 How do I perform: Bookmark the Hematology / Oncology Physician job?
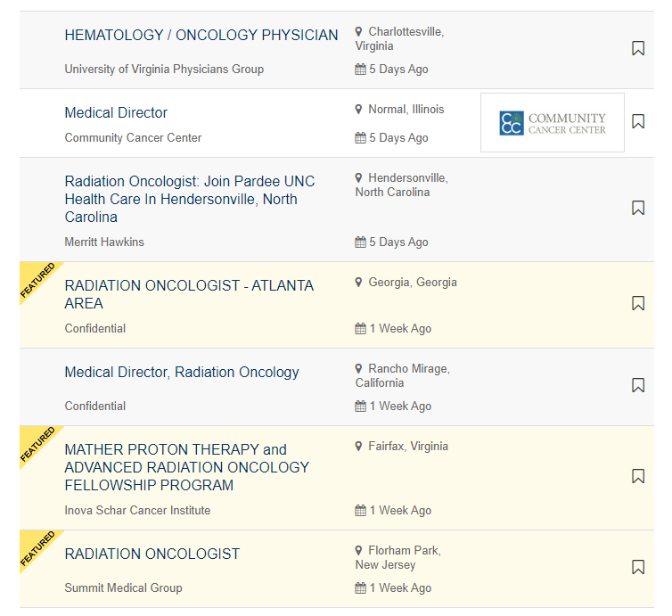(638, 48)
